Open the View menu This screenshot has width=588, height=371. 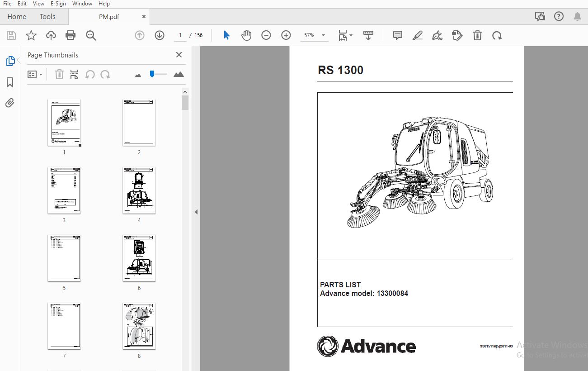(39, 3)
